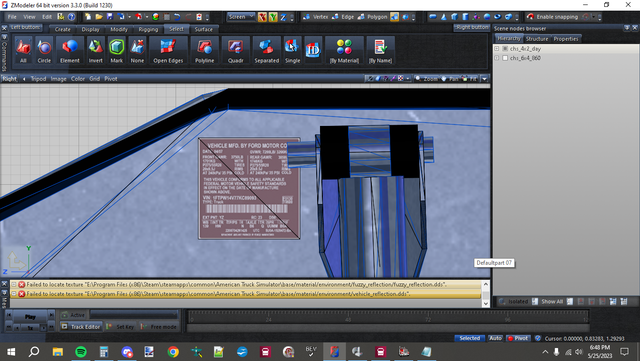Toggle Z axis constraint
The height and width of the screenshot is (361, 640).
pyautogui.click(x=283, y=17)
